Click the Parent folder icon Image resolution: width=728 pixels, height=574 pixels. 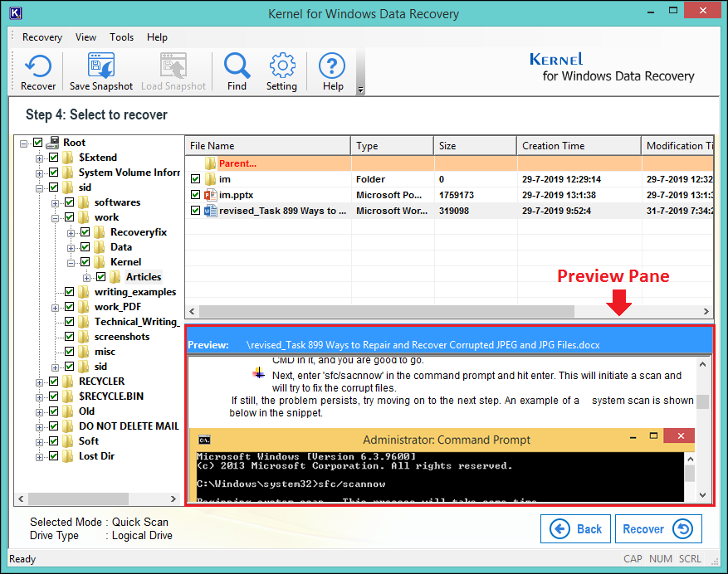(210, 163)
